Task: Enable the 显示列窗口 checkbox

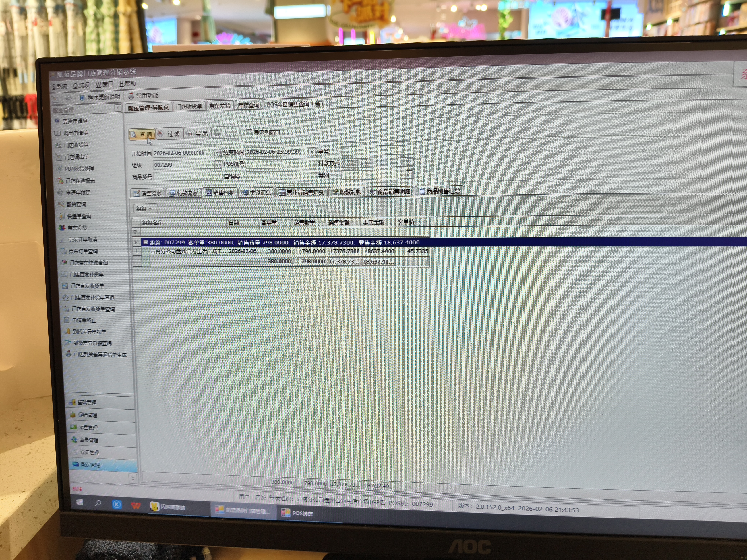Action: (x=249, y=132)
